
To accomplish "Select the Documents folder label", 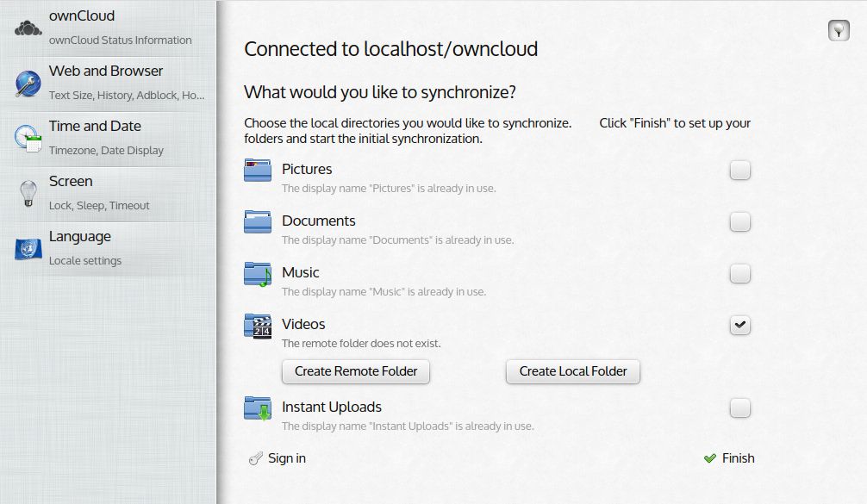I will 319,221.
